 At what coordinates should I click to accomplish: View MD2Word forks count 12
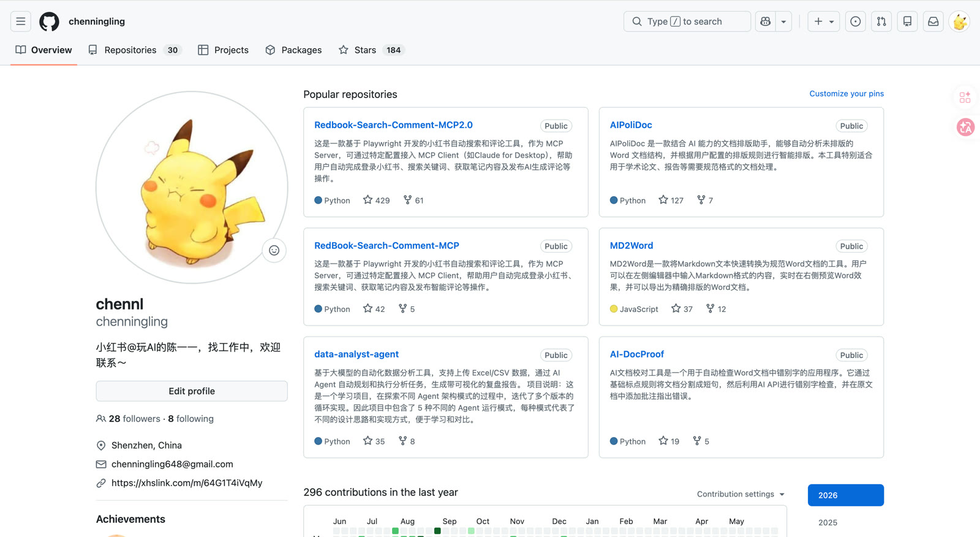[x=716, y=309]
